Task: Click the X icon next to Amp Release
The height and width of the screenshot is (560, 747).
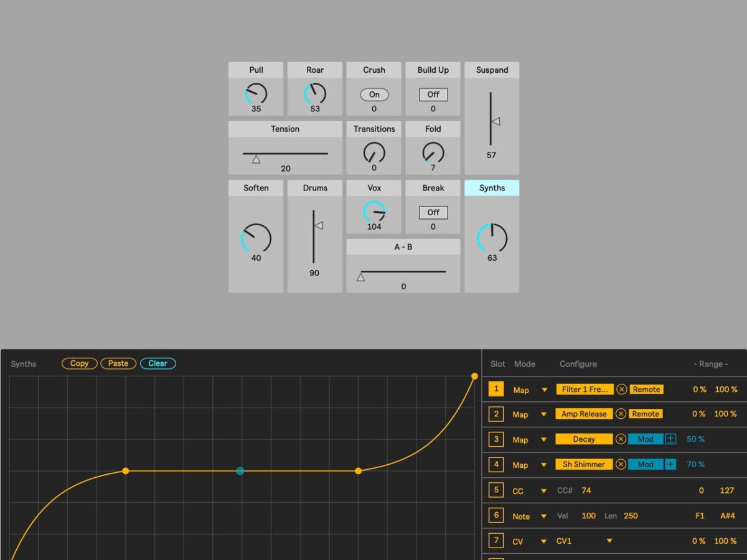Action: click(621, 414)
